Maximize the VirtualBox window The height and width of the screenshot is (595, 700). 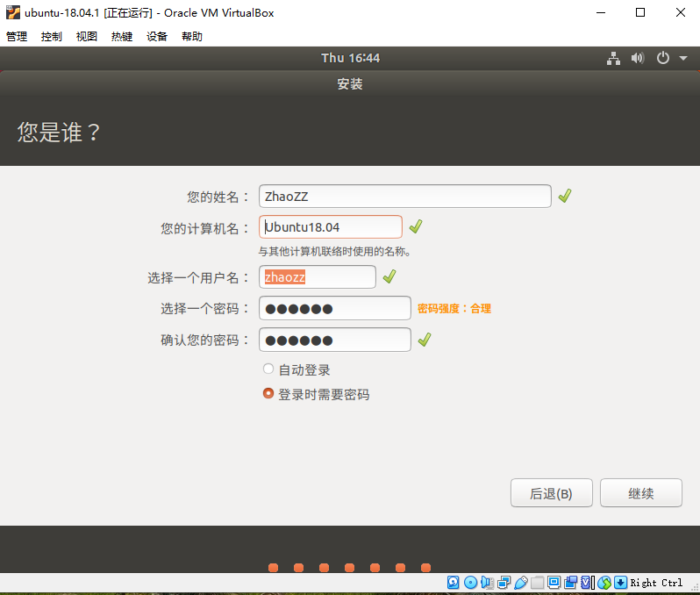(x=640, y=12)
